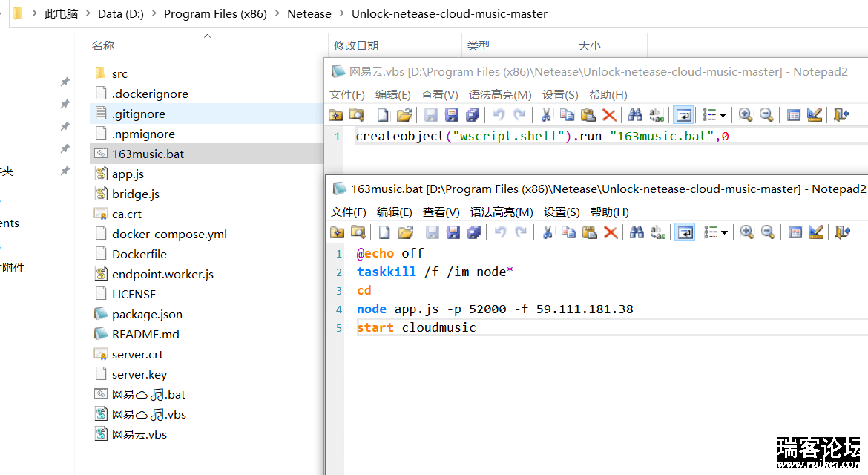Open 设置(S) menu in 163music.bat window
Image resolution: width=868 pixels, height=475 pixels.
[x=562, y=212]
